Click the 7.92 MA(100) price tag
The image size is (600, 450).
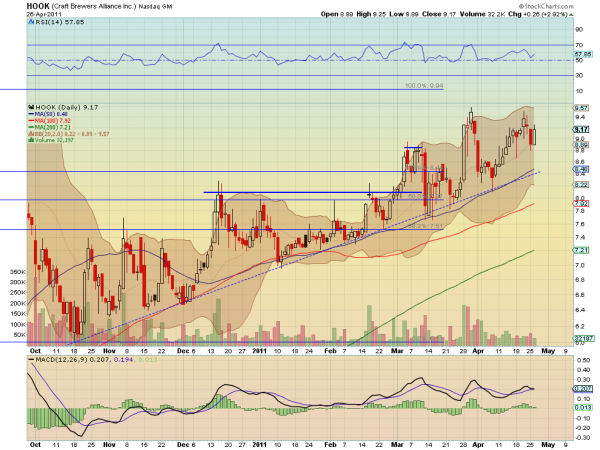click(581, 204)
